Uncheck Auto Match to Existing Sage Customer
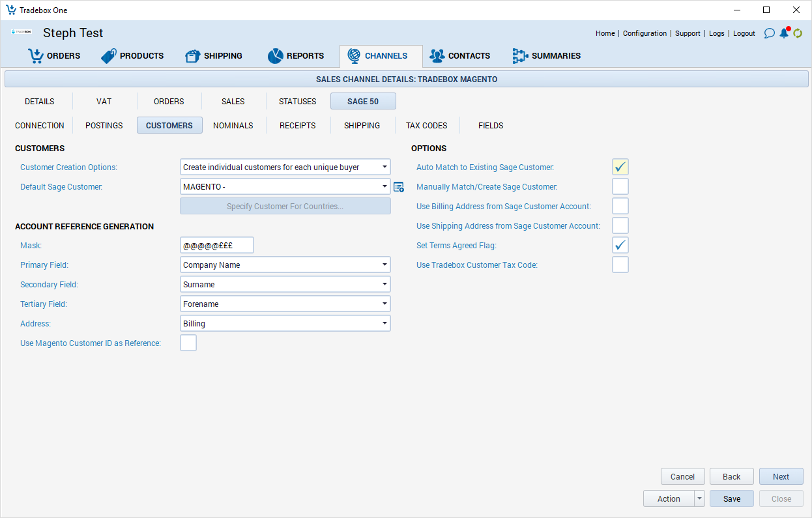812x518 pixels. point(620,167)
